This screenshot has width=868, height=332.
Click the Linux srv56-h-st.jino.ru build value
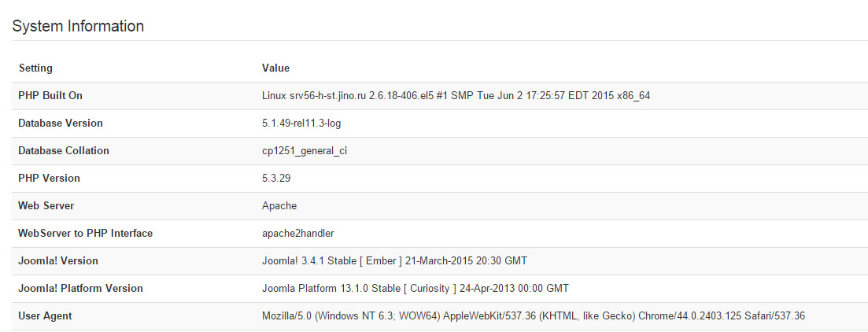pos(456,96)
